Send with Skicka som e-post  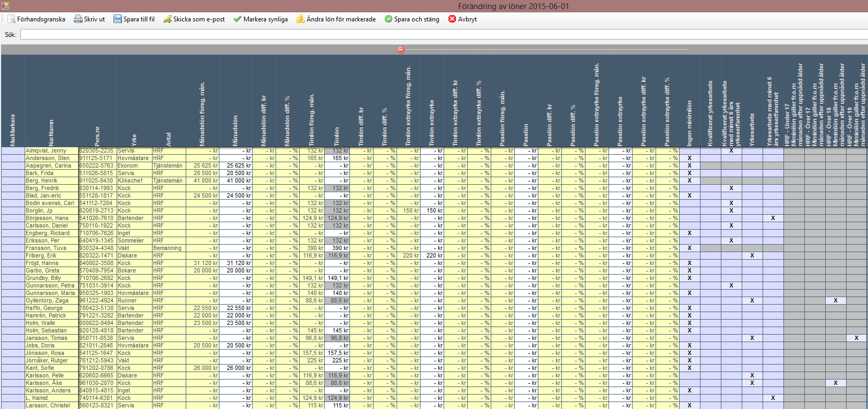pyautogui.click(x=194, y=19)
